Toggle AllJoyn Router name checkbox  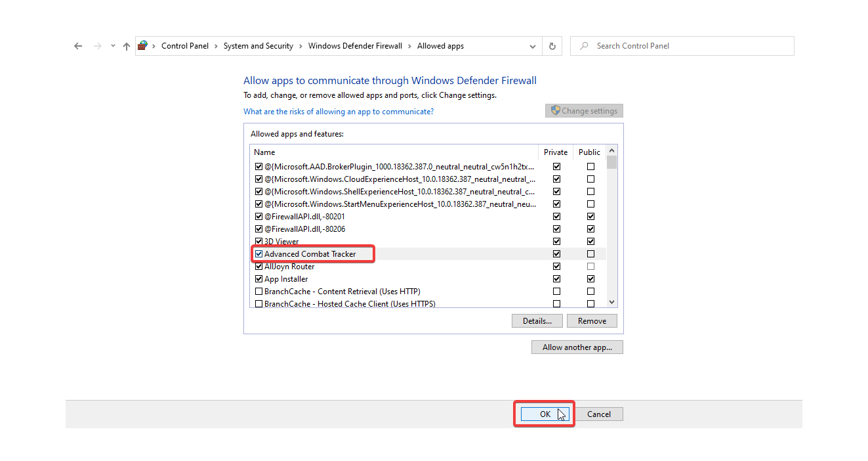258,267
